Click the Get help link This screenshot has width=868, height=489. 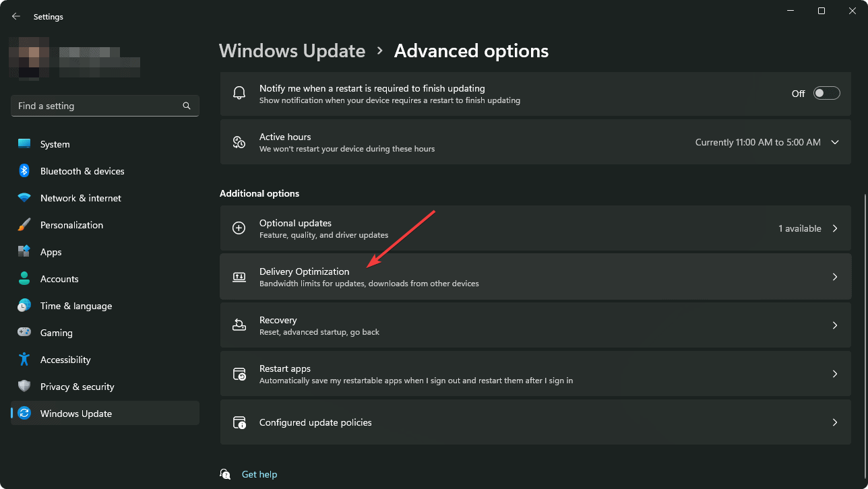[x=259, y=474]
